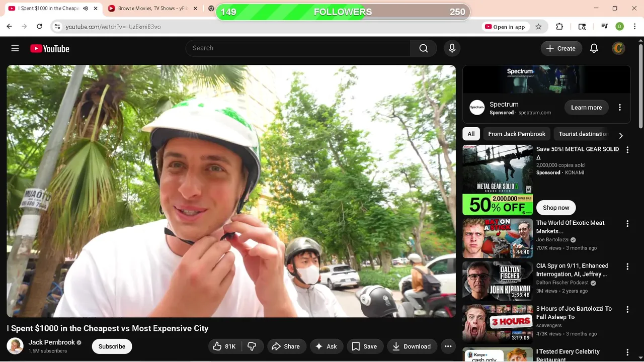644x362 pixels.
Task: Close the 'I Spent $1000' browser tab
Action: coord(96,9)
